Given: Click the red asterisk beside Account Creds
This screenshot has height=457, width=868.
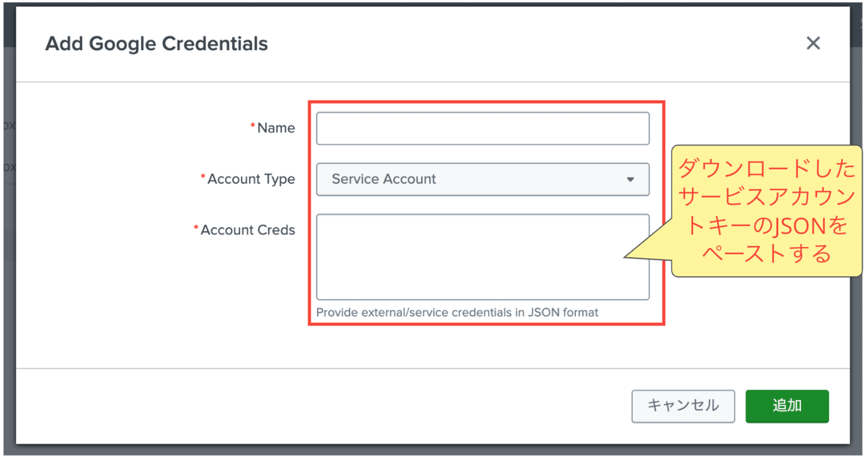Looking at the screenshot, I should (x=196, y=227).
